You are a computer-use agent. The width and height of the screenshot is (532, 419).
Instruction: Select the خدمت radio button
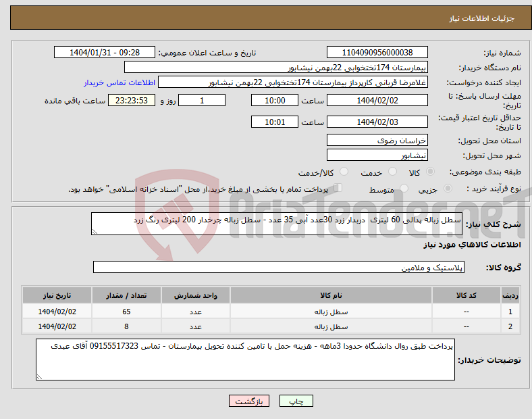click(392, 172)
